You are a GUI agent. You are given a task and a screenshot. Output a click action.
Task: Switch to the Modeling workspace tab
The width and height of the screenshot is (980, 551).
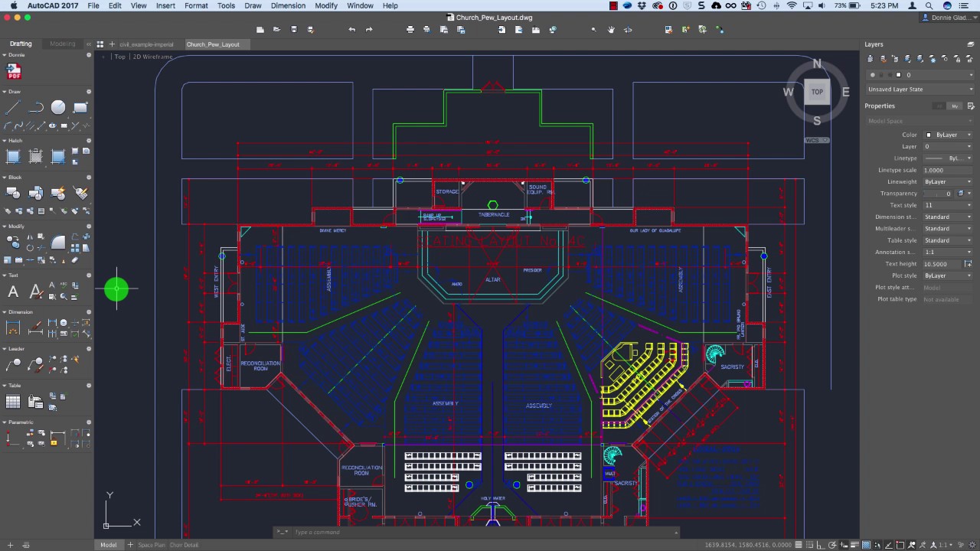(63, 44)
